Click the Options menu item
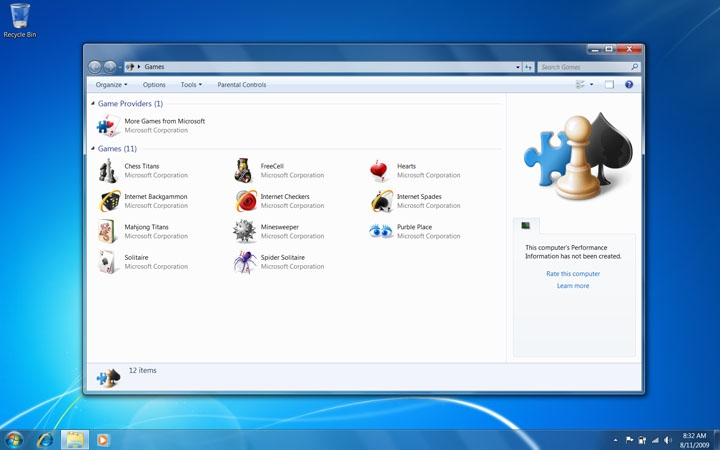Image resolution: width=720 pixels, height=450 pixels. pos(154,85)
